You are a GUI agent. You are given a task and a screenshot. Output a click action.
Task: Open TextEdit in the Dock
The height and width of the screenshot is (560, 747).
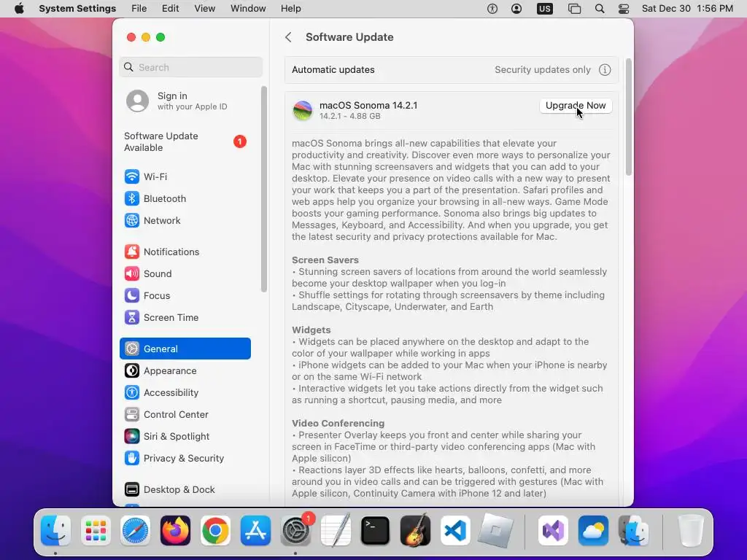[336, 531]
